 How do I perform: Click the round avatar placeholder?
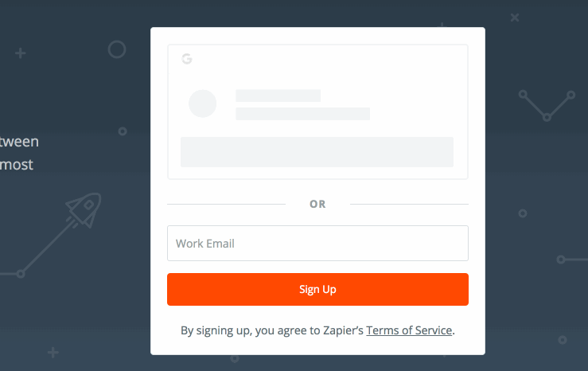click(203, 103)
